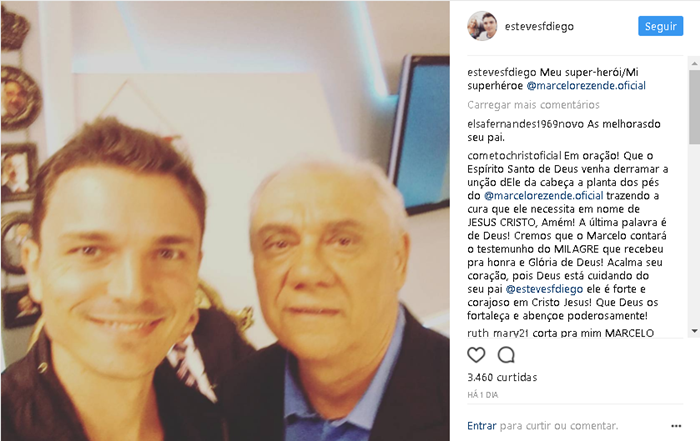
Task: Open cometochristoficial commenter profile
Action: click(514, 156)
